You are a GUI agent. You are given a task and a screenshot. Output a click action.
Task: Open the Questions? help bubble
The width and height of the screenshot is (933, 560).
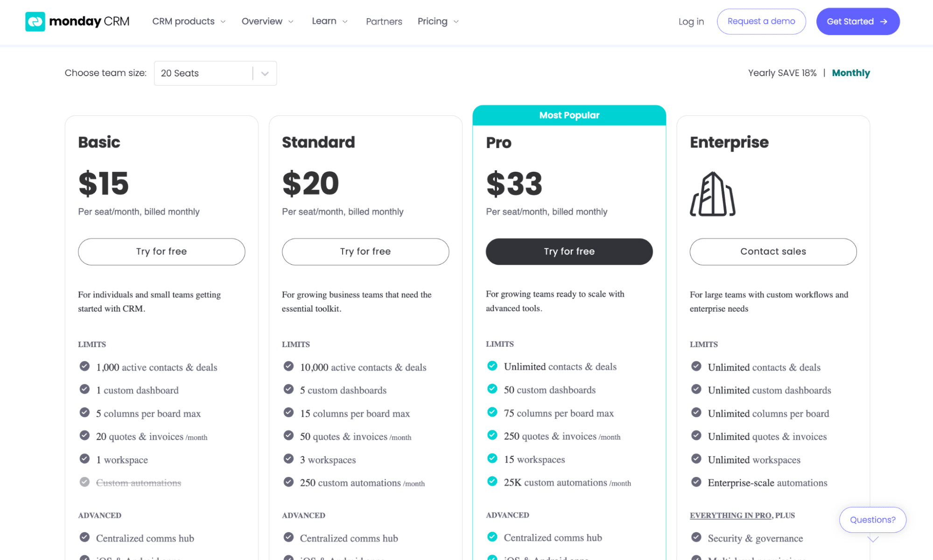(872, 520)
